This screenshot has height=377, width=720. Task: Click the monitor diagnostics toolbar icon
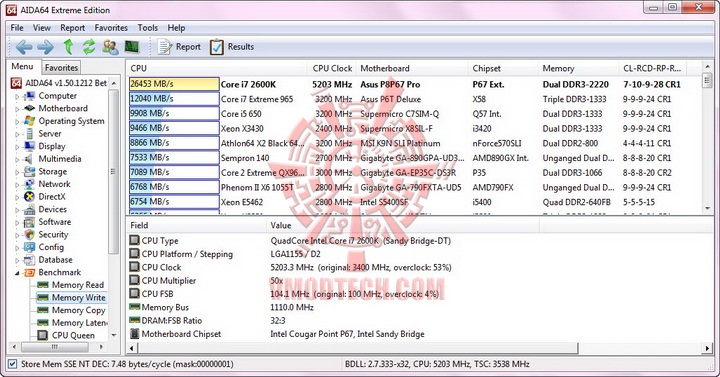point(132,46)
